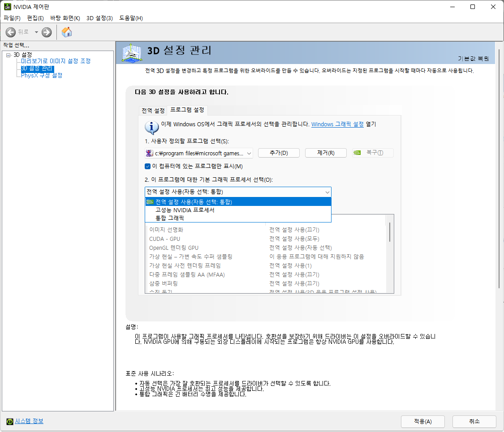Toggle 이 컴퓨터에 있는 프로그램만 표시 checkbox
The height and width of the screenshot is (432, 504).
147,167
